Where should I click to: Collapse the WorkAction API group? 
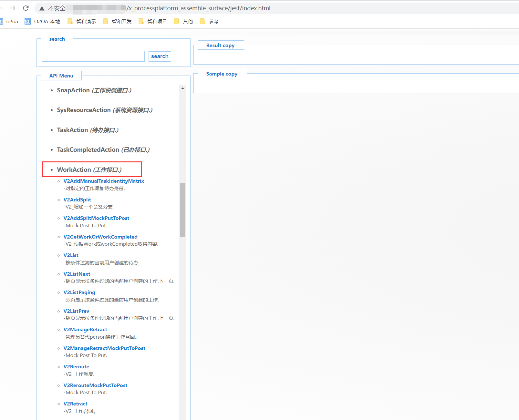click(x=89, y=170)
